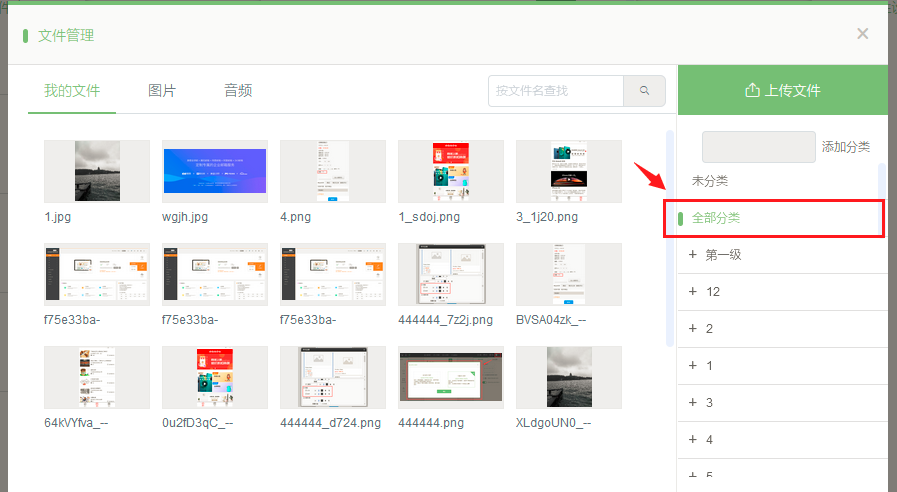The height and width of the screenshot is (492, 897).
Task: Switch to the 音频 tab
Action: click(238, 91)
